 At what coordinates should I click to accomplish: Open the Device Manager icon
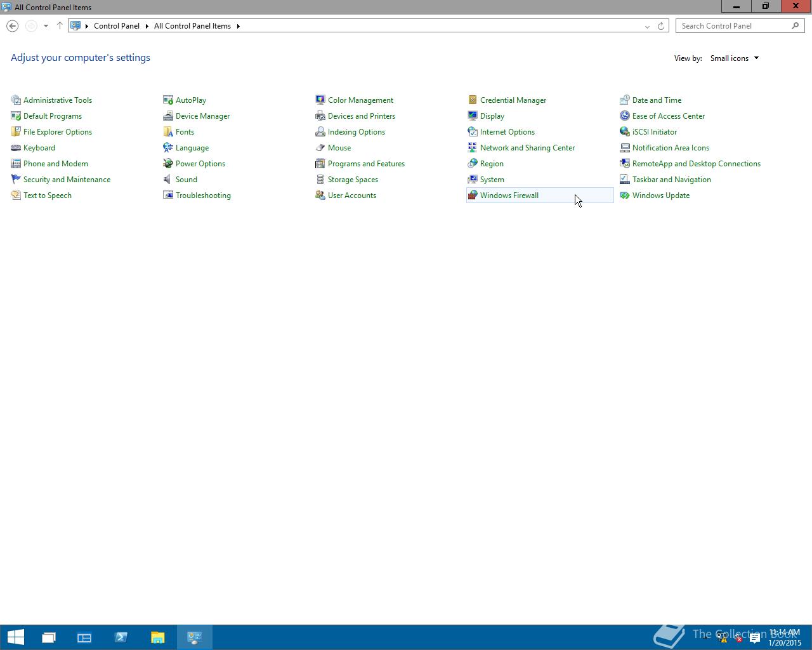point(168,116)
